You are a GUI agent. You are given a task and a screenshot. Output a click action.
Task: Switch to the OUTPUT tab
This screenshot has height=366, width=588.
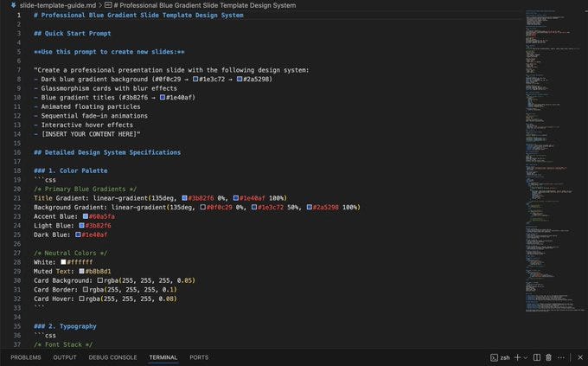[x=65, y=357]
